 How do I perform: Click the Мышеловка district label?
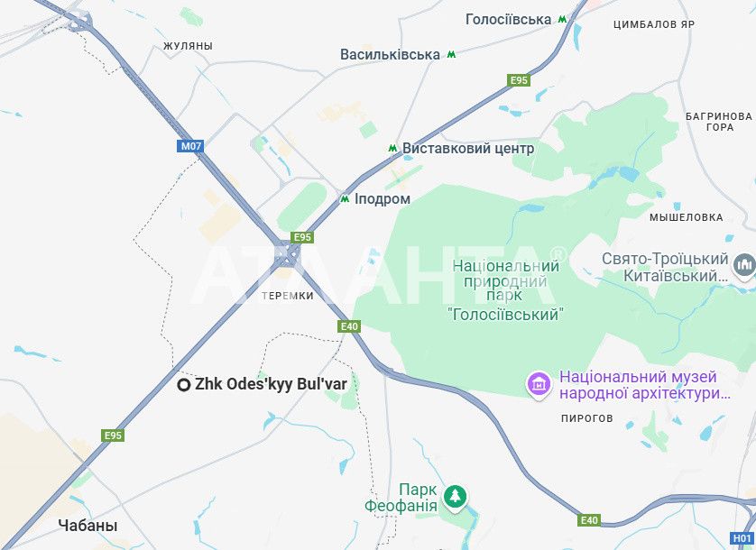click(687, 217)
